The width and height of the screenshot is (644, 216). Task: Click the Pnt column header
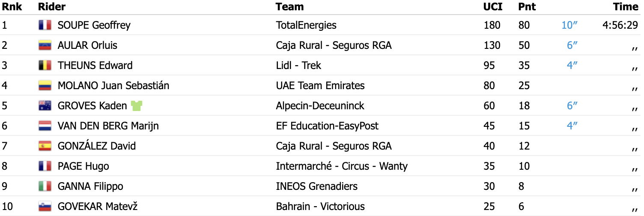coord(527,7)
